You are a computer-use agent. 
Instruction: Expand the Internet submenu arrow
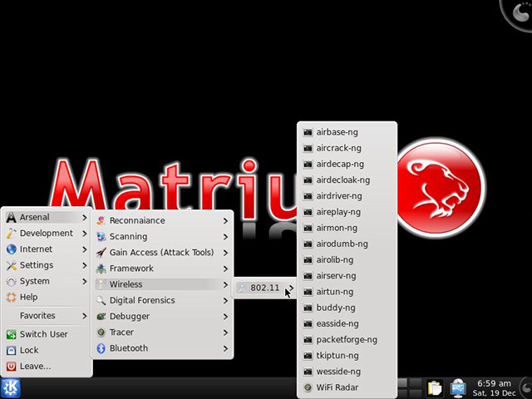84,249
